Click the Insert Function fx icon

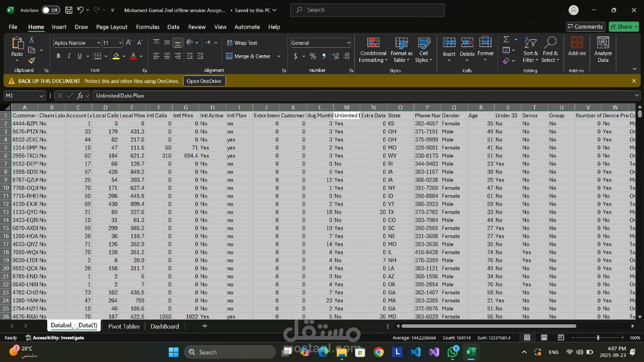80,96
